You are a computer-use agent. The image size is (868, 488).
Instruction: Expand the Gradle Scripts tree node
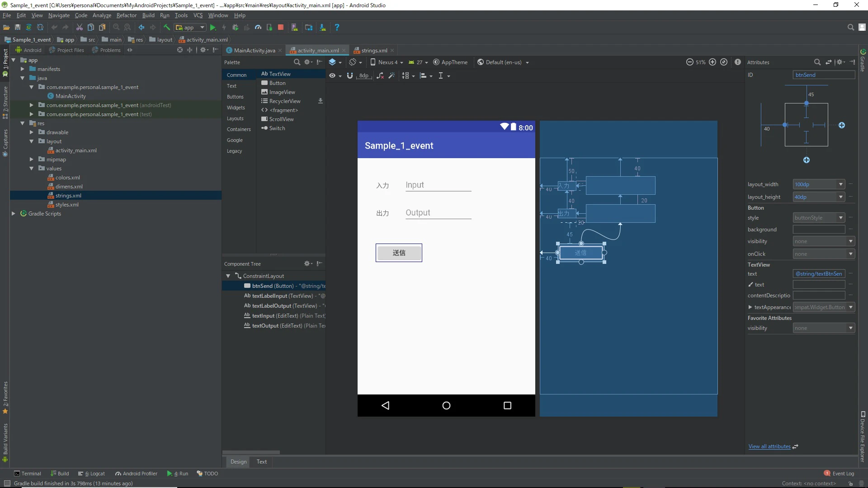(13, 214)
